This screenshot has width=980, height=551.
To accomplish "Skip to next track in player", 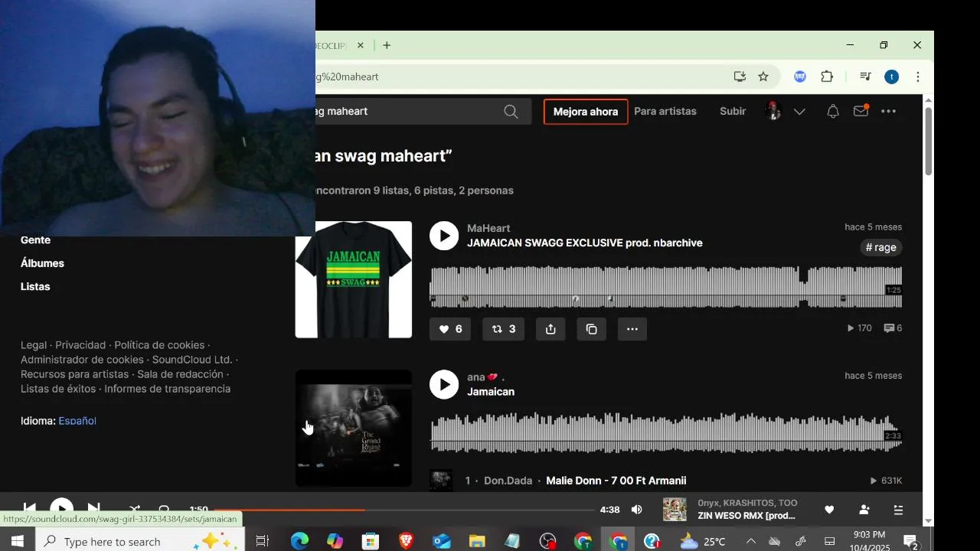I will [93, 508].
